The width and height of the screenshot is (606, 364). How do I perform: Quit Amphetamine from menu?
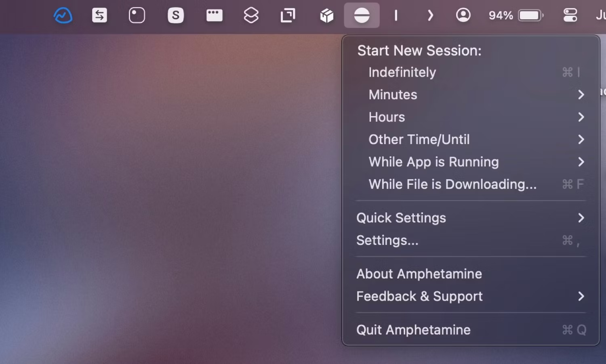[x=413, y=330]
